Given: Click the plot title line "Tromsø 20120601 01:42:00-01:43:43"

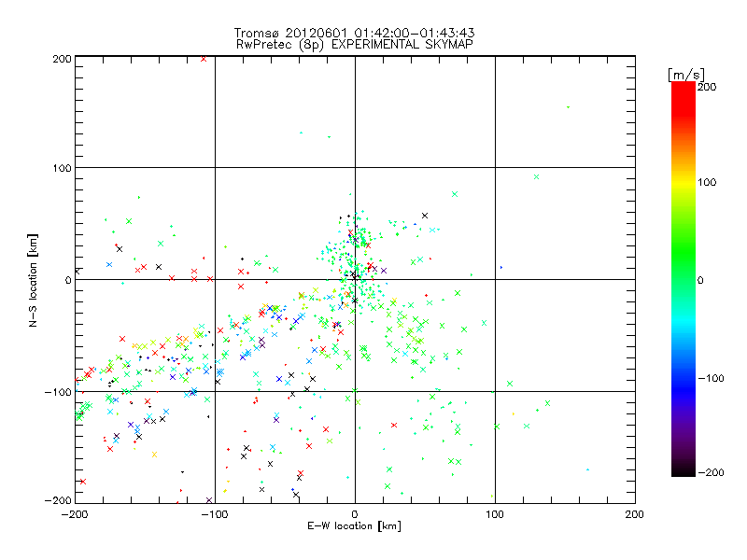Looking at the screenshot, I should pyautogui.click(x=354, y=33).
